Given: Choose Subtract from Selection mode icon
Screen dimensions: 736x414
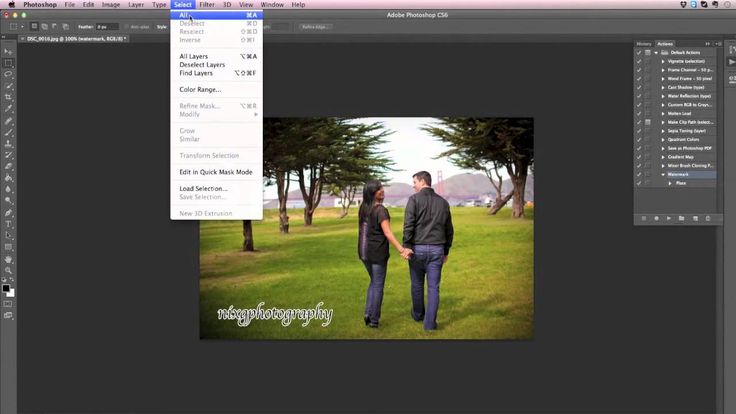Looking at the screenshot, I should pyautogui.click(x=55, y=27).
